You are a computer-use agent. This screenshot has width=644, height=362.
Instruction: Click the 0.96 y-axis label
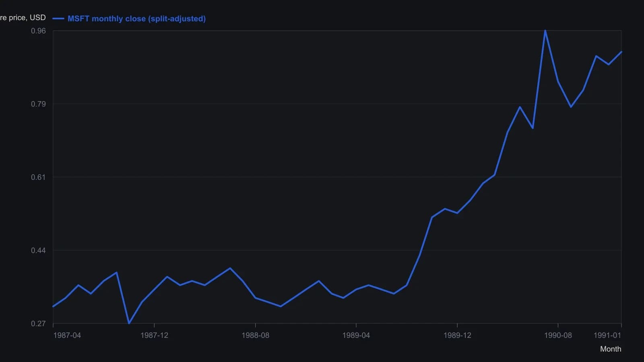tap(39, 31)
